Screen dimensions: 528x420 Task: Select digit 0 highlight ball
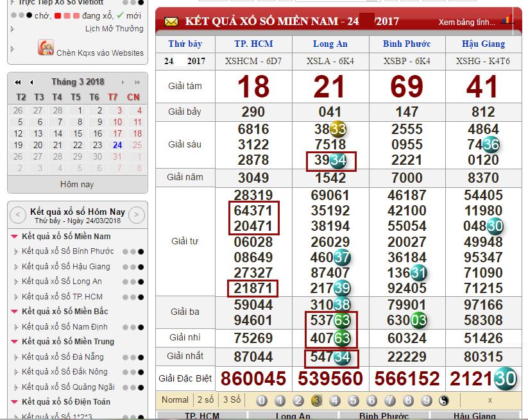(262, 401)
